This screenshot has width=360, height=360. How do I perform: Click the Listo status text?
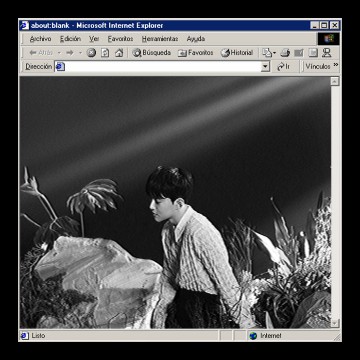tap(38, 336)
